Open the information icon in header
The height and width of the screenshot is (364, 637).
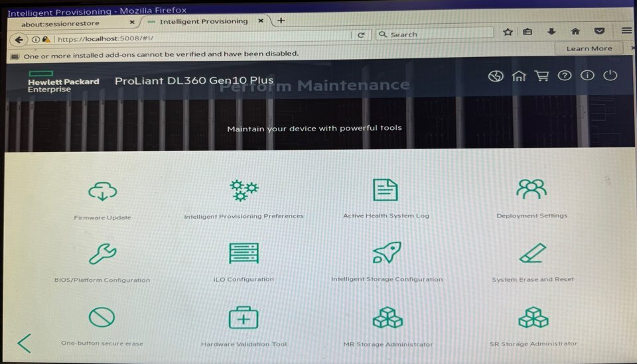click(x=587, y=75)
